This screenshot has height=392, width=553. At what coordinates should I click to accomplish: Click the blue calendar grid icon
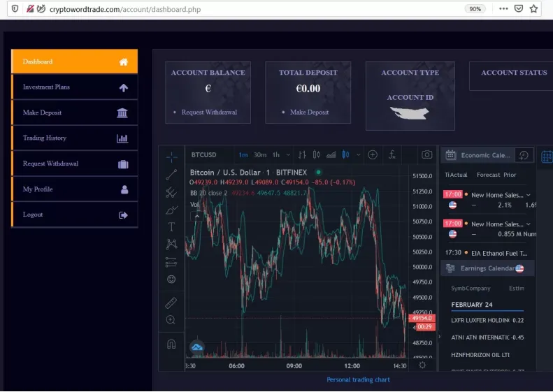point(546,157)
